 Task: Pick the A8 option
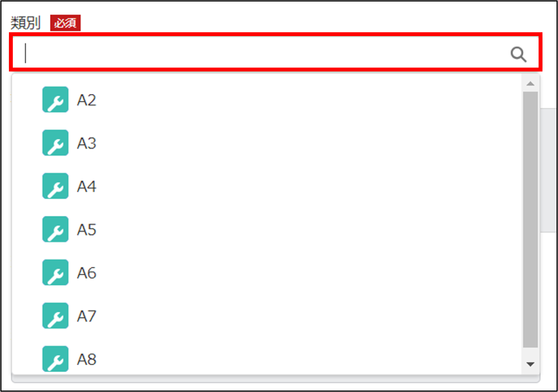pos(87,359)
